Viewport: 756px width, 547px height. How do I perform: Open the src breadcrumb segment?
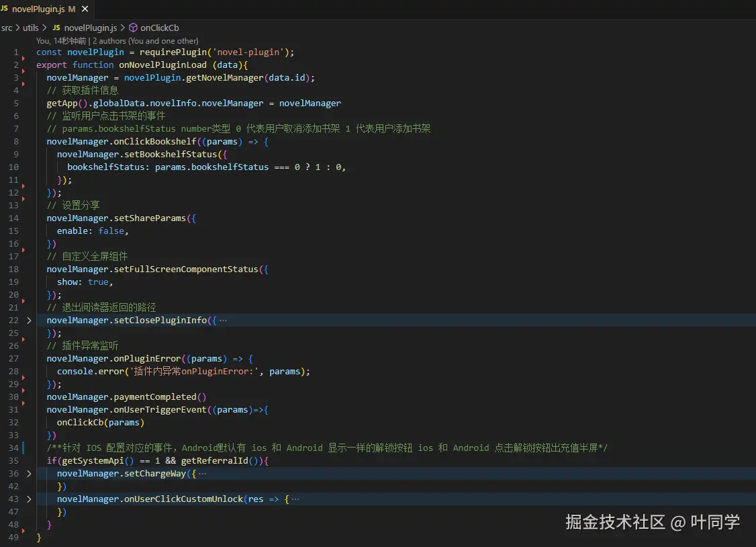click(x=7, y=28)
